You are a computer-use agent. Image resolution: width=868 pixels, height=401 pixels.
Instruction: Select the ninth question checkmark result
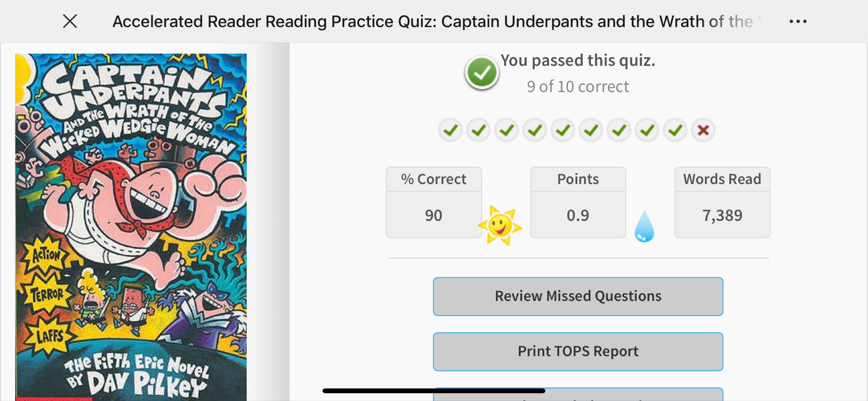pyautogui.click(x=675, y=130)
